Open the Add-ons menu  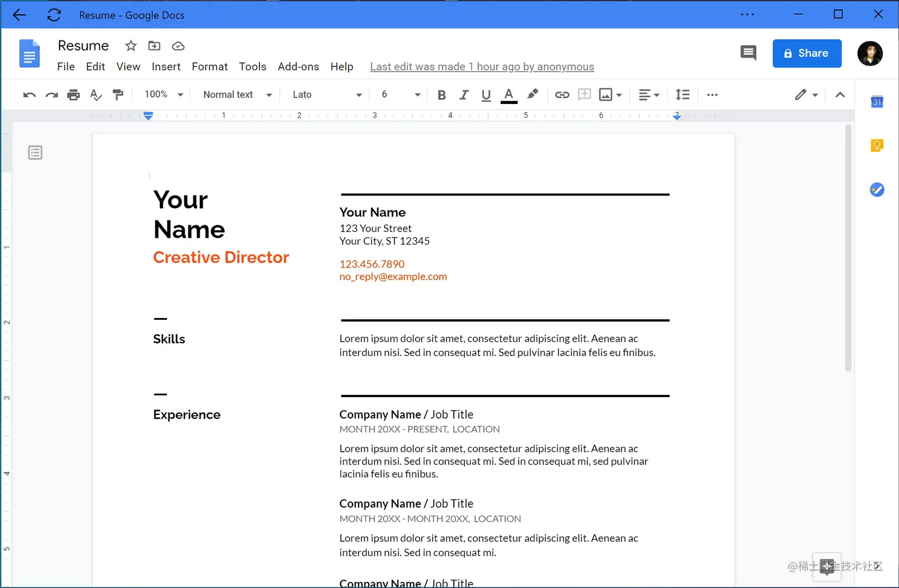click(x=298, y=67)
